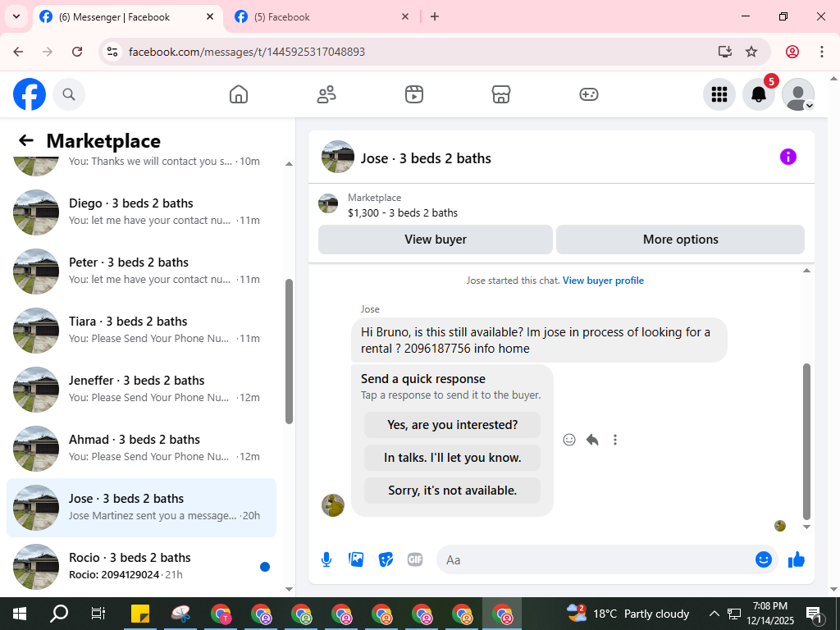Open the site information icon in address bar
The image size is (840, 630).
112,52
